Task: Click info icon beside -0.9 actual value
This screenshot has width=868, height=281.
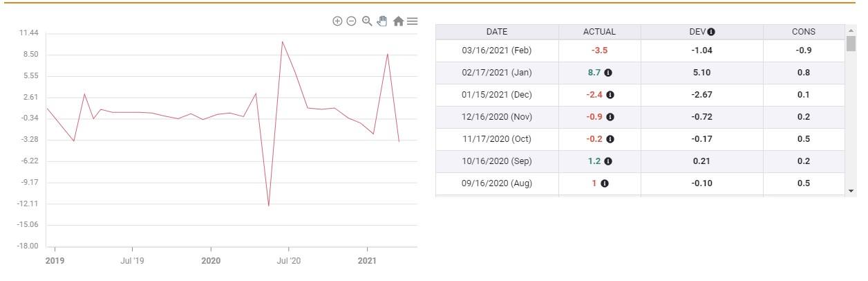Action: click(610, 117)
